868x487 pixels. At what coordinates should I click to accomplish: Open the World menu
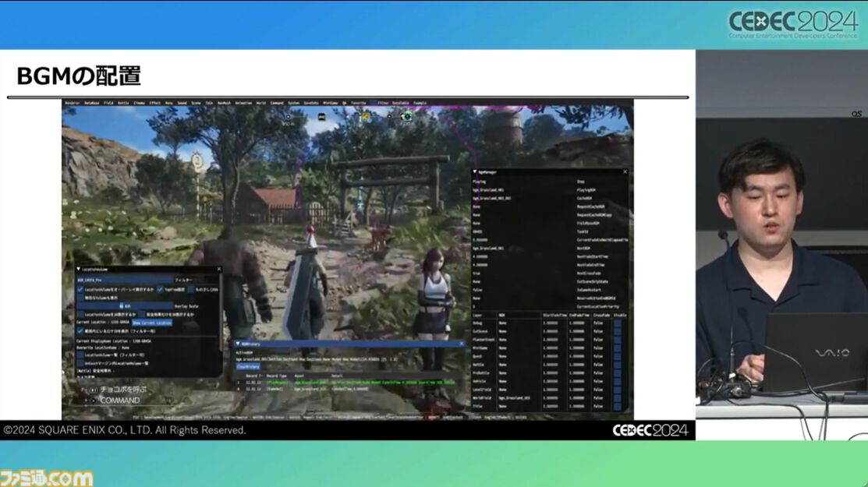click(x=261, y=103)
